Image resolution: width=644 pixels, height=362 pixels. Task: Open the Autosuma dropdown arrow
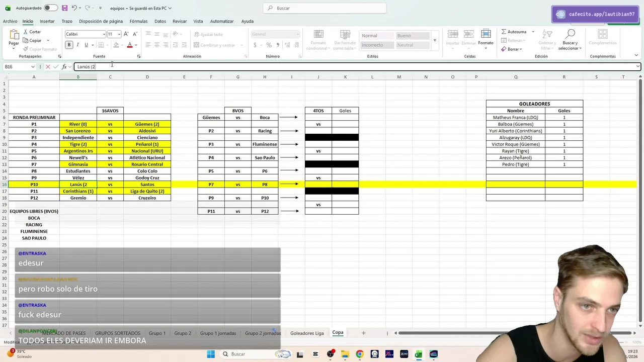pos(533,32)
